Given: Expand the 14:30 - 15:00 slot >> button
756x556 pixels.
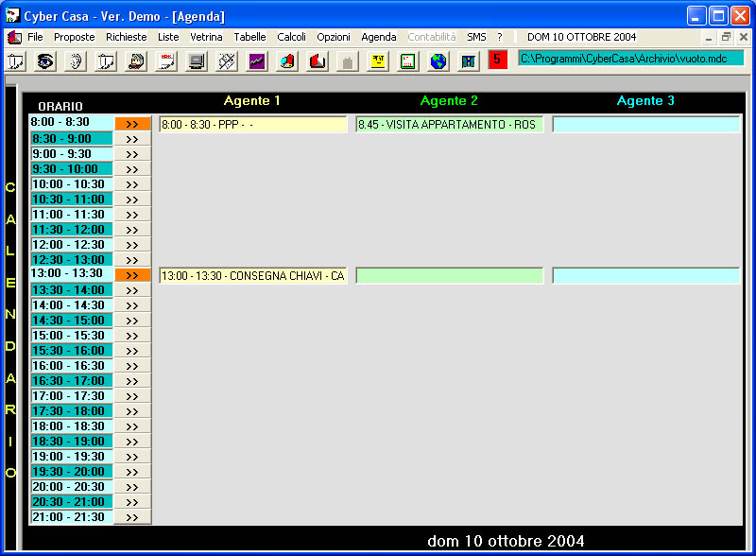Looking at the screenshot, I should coord(132,321).
